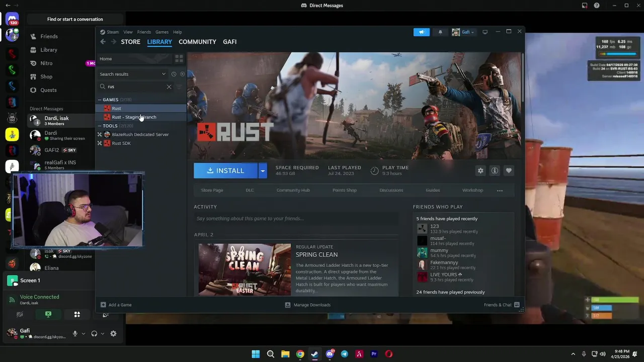Viewport: 644px width, 362px height.
Task: Open Steam Friends & Chat icon
Action: tap(517, 305)
